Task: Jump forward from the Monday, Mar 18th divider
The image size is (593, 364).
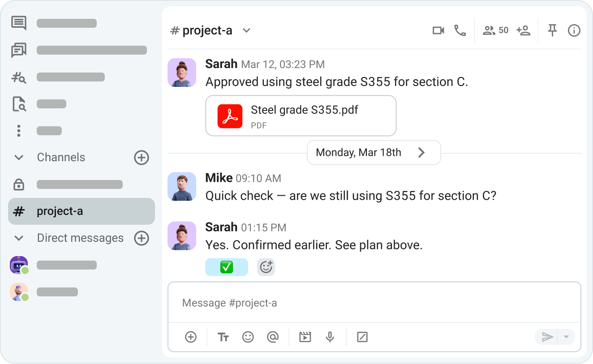Action: [421, 152]
